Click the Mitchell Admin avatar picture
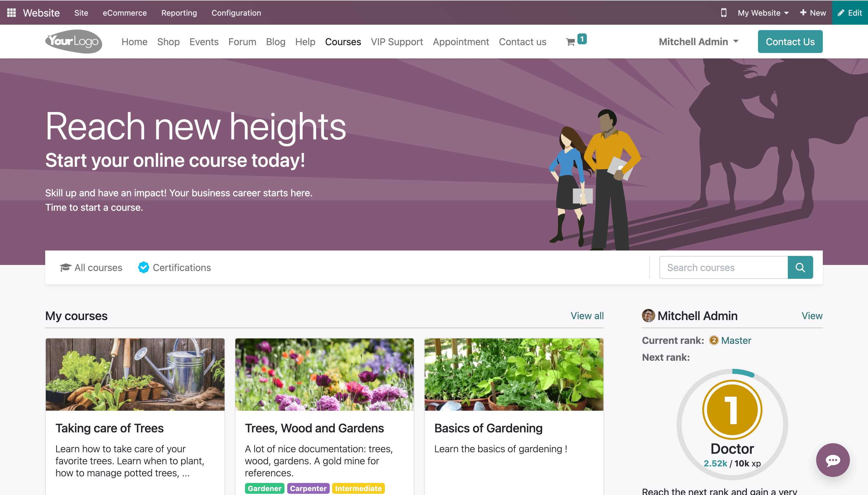Image resolution: width=868 pixels, height=495 pixels. point(648,316)
